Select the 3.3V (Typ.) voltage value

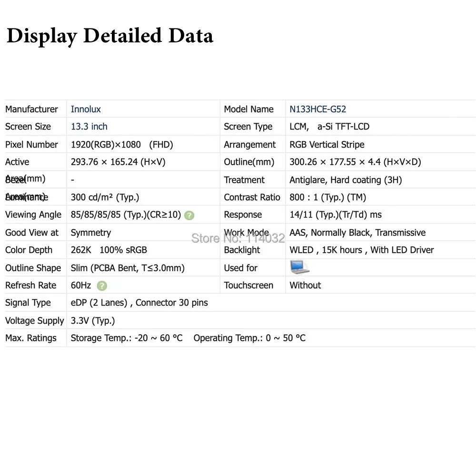pos(93,320)
